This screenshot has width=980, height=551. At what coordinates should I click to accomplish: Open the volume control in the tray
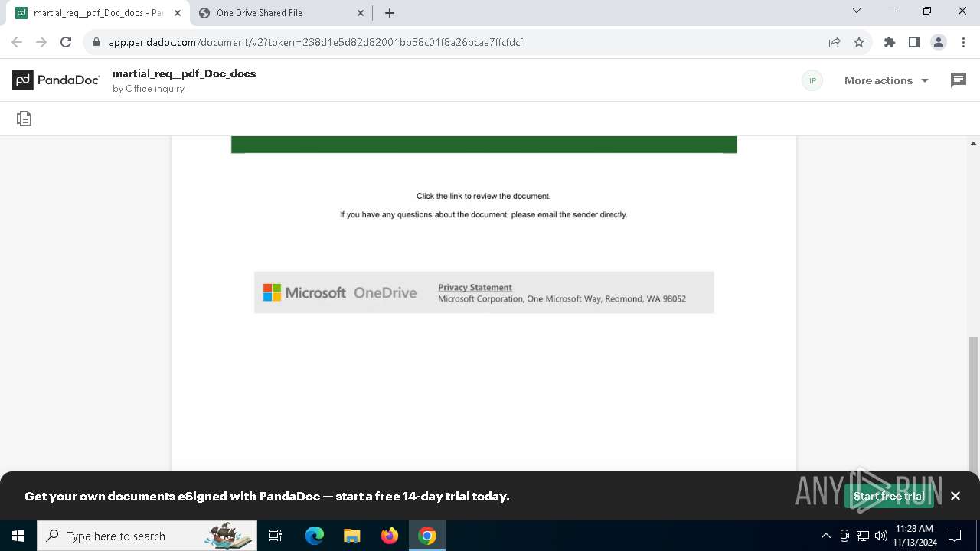[x=880, y=536]
